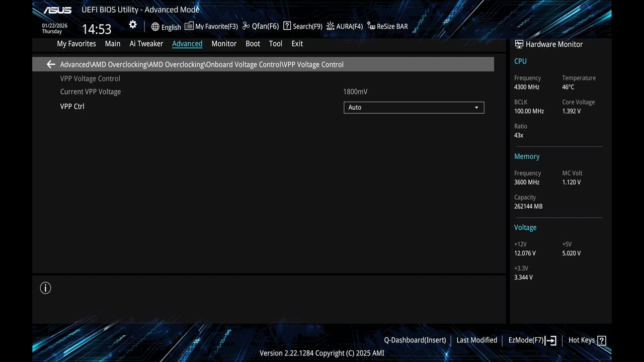
Task: Open the VPP Ctrl dropdown set to Auto
Action: coord(414,107)
